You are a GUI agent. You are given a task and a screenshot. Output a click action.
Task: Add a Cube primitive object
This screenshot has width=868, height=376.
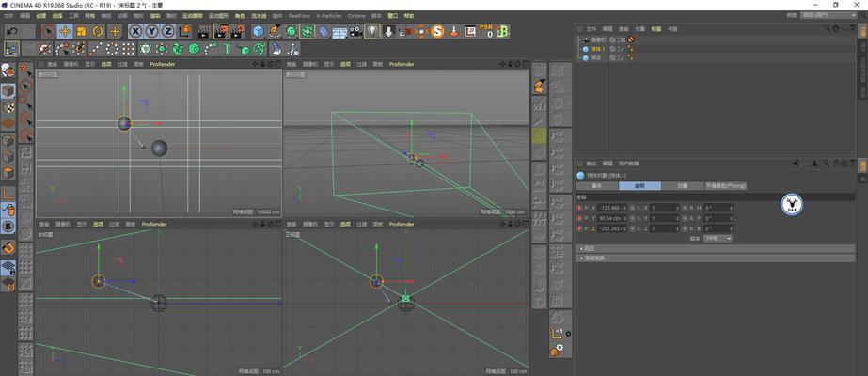(x=258, y=32)
